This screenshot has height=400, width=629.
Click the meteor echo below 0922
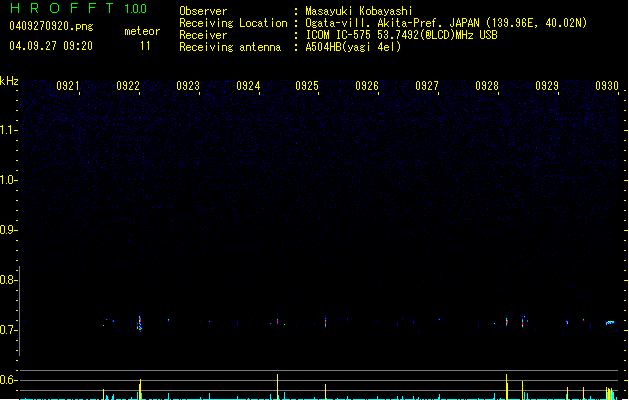(x=140, y=323)
